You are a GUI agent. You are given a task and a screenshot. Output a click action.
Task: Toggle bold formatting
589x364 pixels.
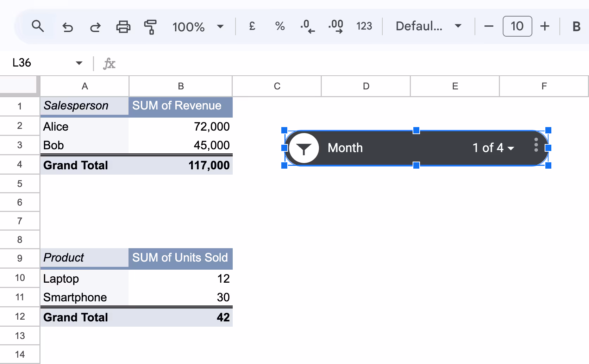point(576,26)
